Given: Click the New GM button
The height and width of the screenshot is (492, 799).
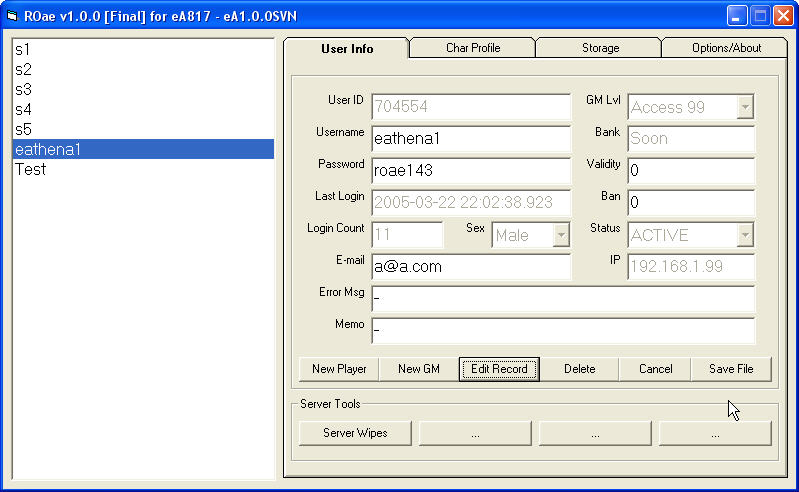Looking at the screenshot, I should click(418, 369).
